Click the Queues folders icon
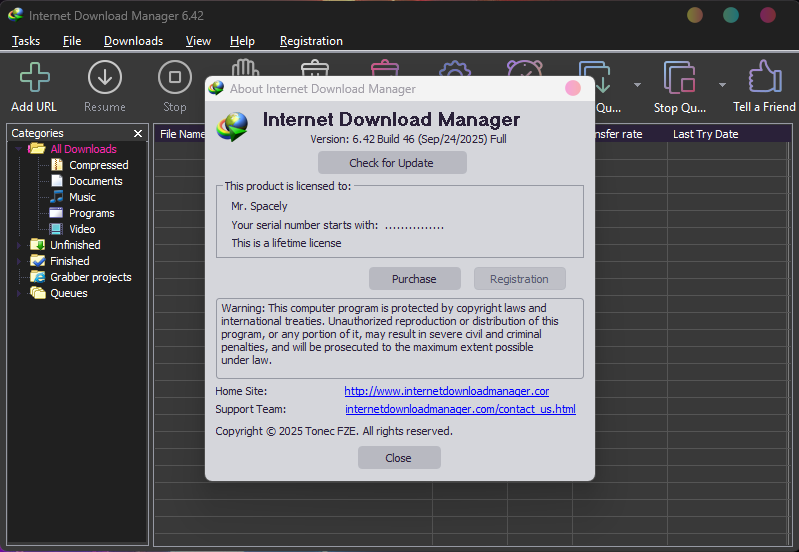The width and height of the screenshot is (799, 552). point(38,293)
